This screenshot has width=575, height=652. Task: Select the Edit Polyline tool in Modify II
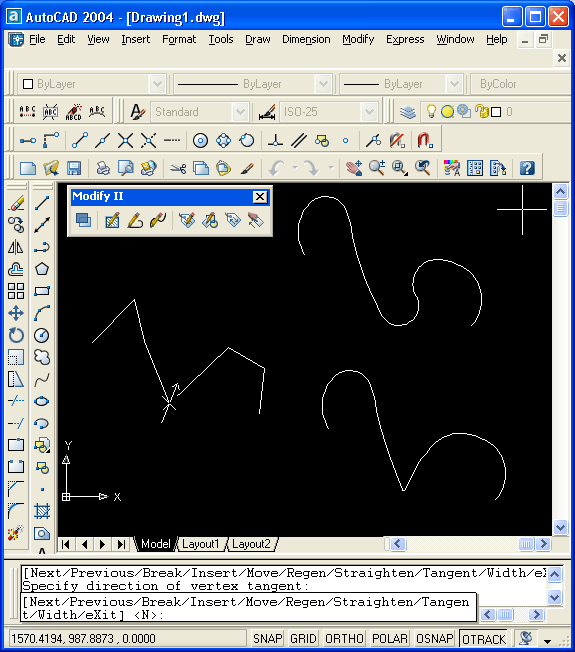135,220
